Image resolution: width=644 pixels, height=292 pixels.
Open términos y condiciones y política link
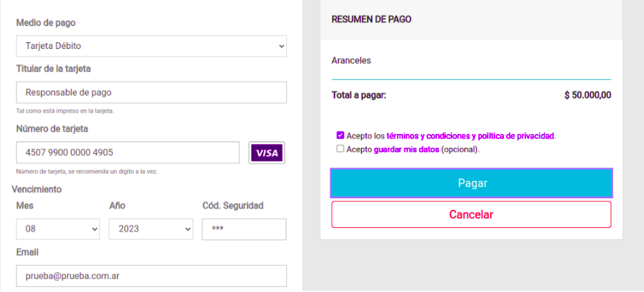[471, 135]
